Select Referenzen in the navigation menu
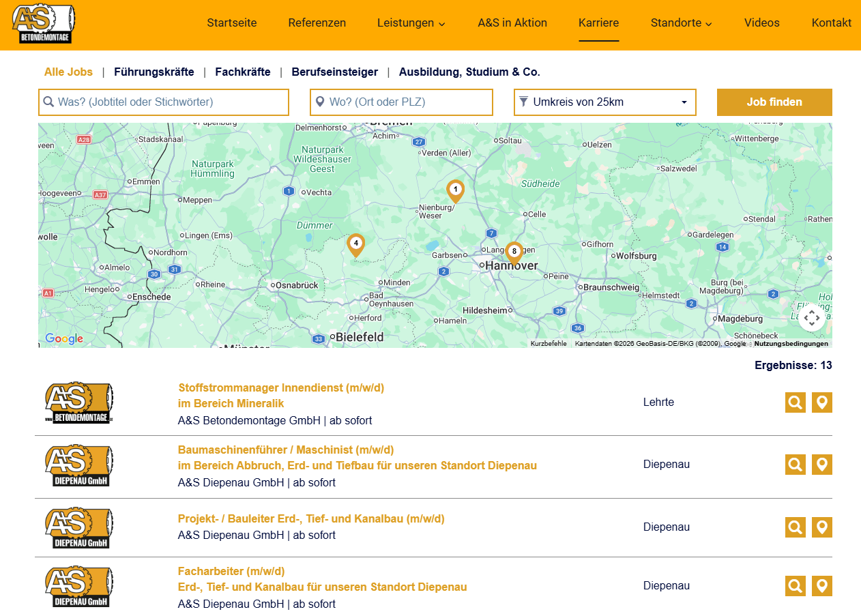This screenshot has height=616, width=861. (x=317, y=23)
